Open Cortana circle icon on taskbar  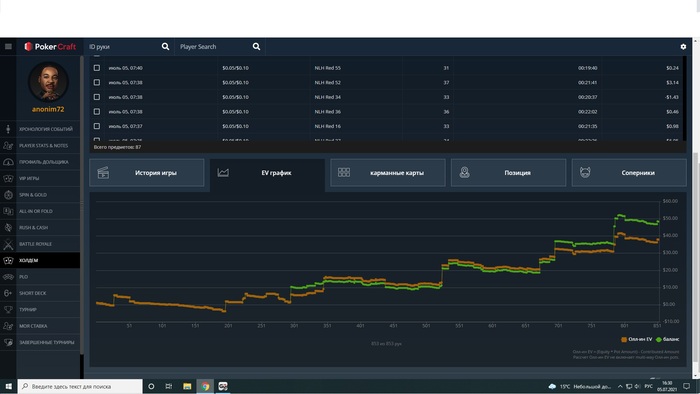[151, 386]
